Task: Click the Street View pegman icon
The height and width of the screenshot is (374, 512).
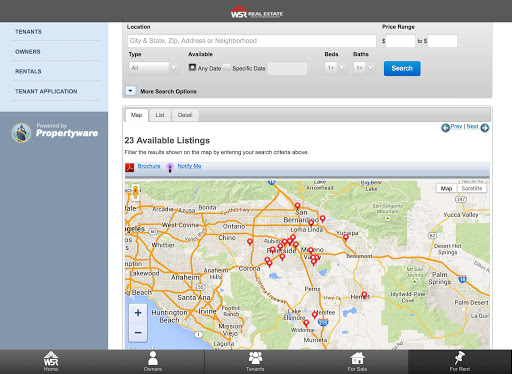Action: tap(135, 192)
